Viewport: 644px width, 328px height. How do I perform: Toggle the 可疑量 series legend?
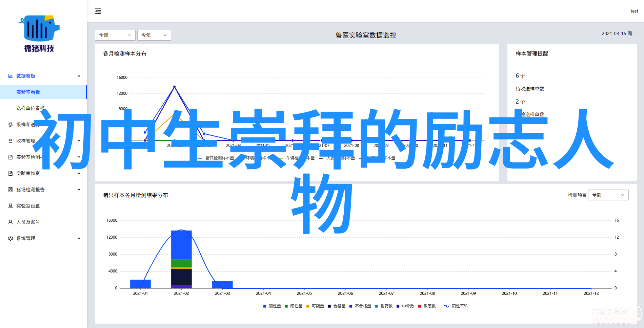pyautogui.click(x=315, y=306)
